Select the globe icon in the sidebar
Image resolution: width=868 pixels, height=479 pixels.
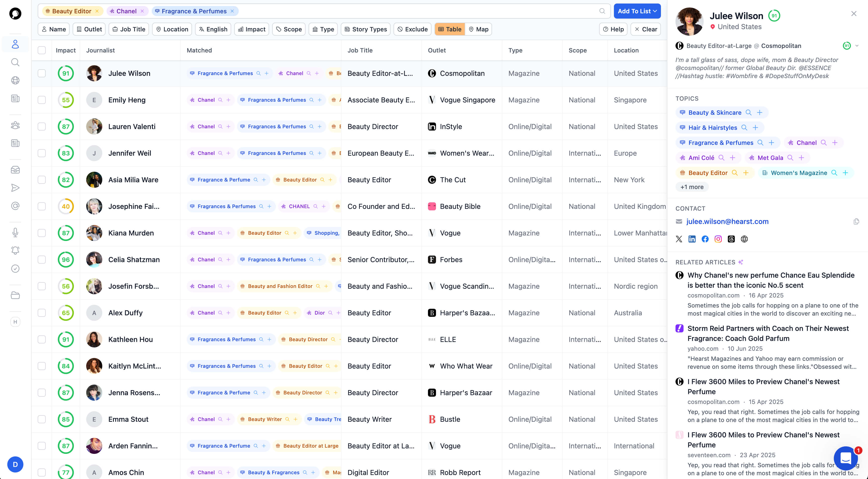click(x=15, y=80)
